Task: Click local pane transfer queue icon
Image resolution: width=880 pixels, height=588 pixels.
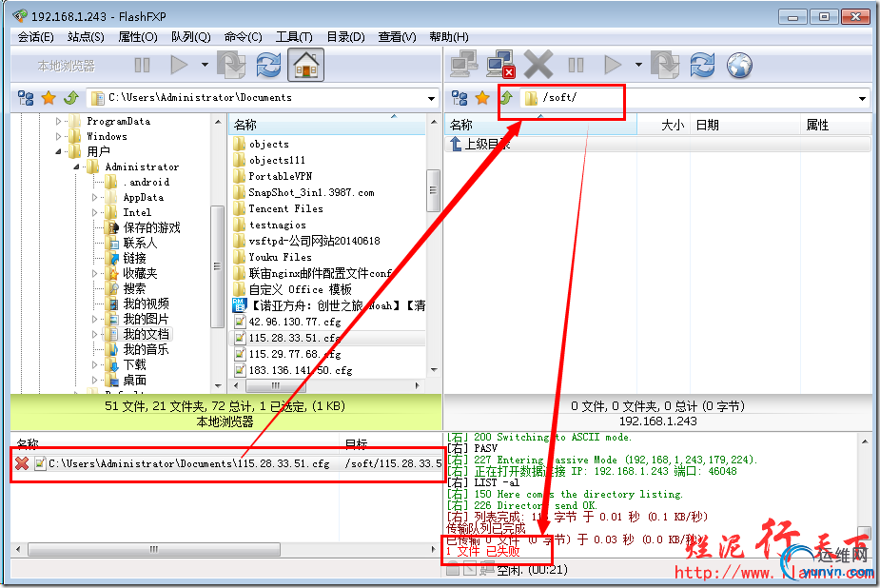Action: pyautogui.click(x=231, y=65)
